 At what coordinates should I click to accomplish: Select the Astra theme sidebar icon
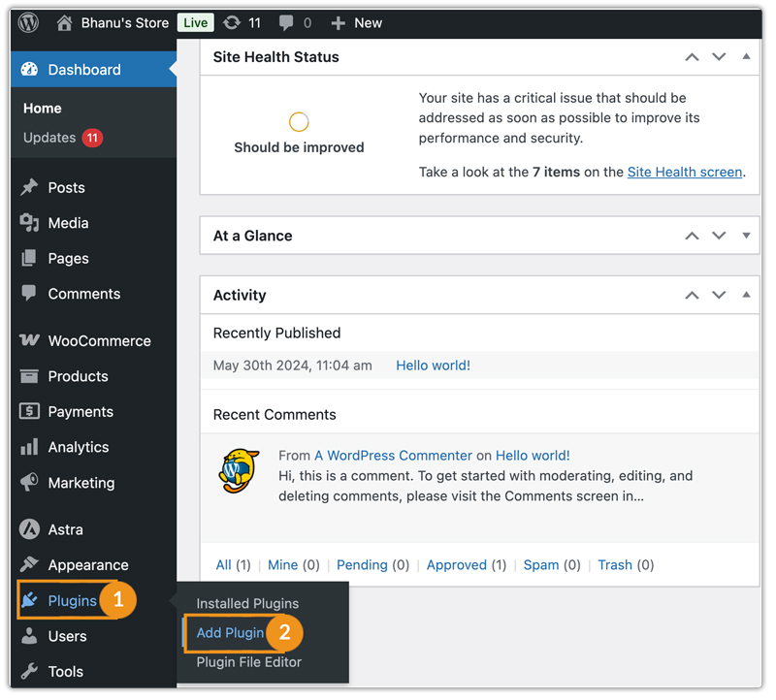coord(29,528)
